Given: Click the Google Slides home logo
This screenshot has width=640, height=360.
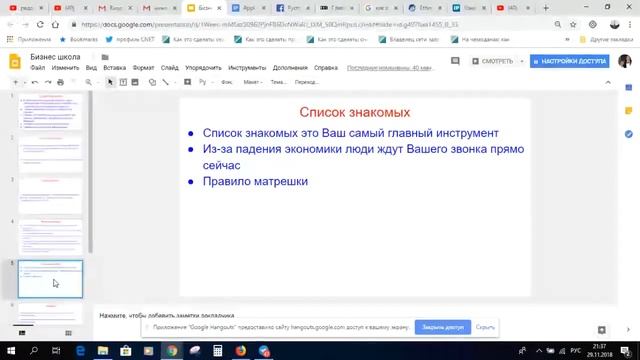Looking at the screenshot, I should [15, 62].
